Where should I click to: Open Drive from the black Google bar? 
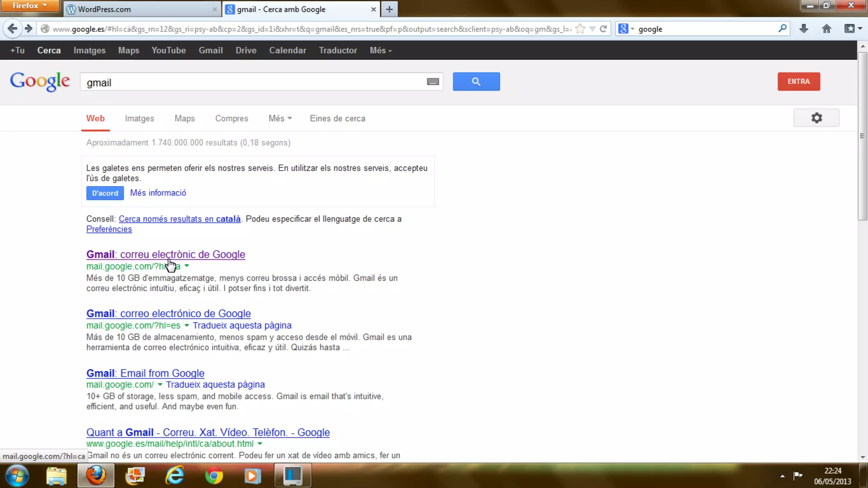[246, 50]
